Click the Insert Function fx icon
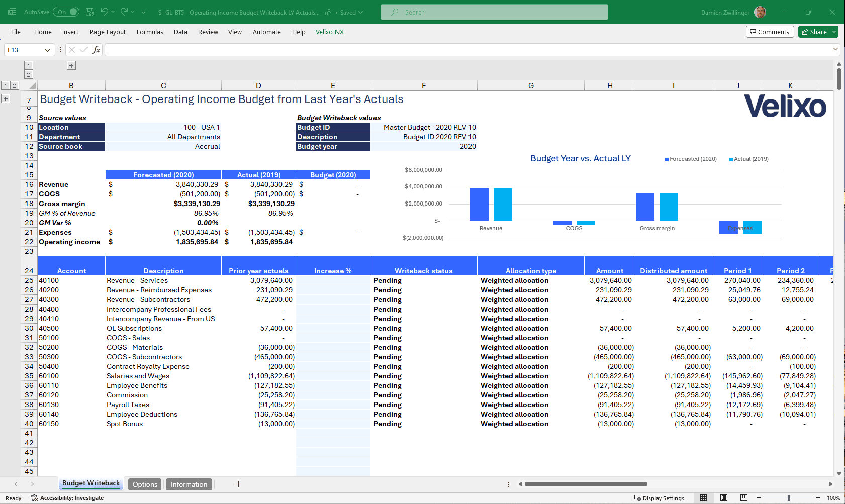 click(96, 50)
